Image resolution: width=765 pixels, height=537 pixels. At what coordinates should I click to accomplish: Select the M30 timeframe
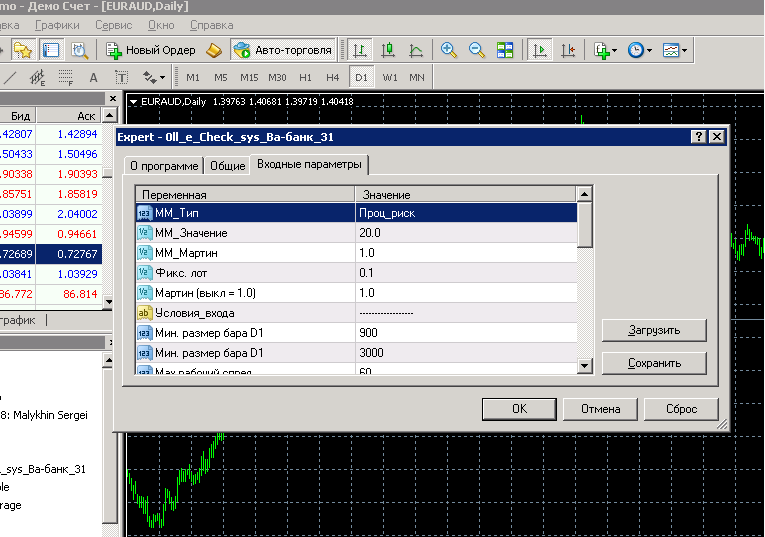click(x=277, y=77)
